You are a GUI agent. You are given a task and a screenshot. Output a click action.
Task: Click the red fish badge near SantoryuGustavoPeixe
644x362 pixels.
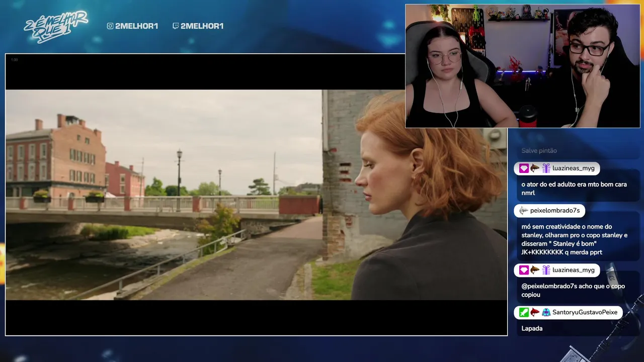pyautogui.click(x=535, y=312)
